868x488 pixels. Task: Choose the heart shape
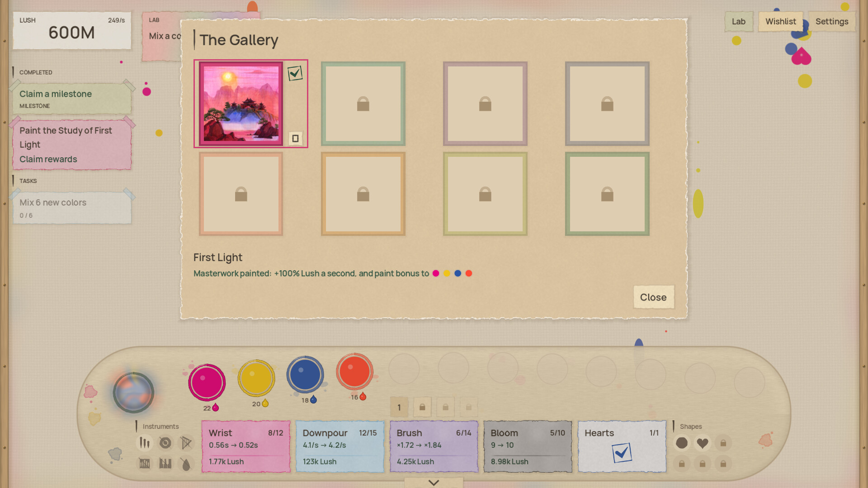coord(703,443)
